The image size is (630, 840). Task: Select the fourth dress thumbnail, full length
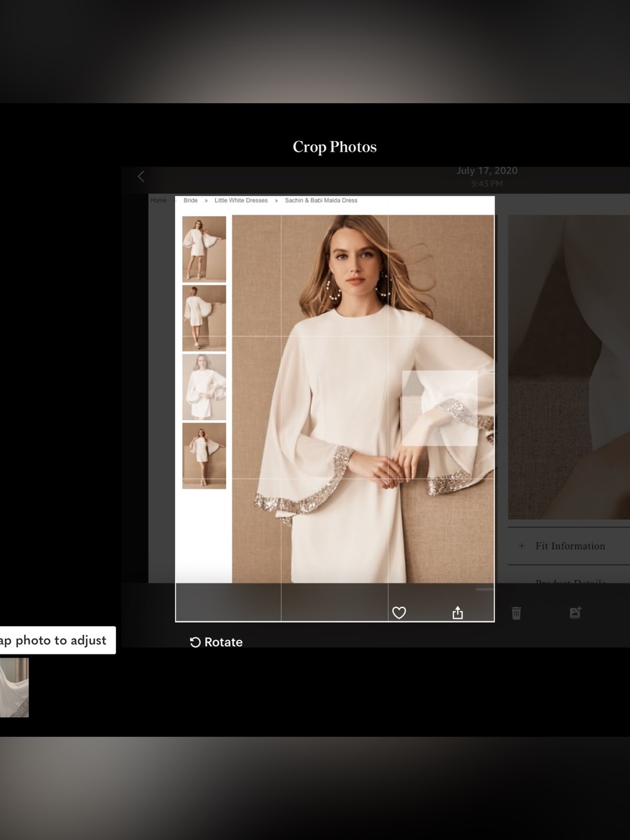pos(204,456)
